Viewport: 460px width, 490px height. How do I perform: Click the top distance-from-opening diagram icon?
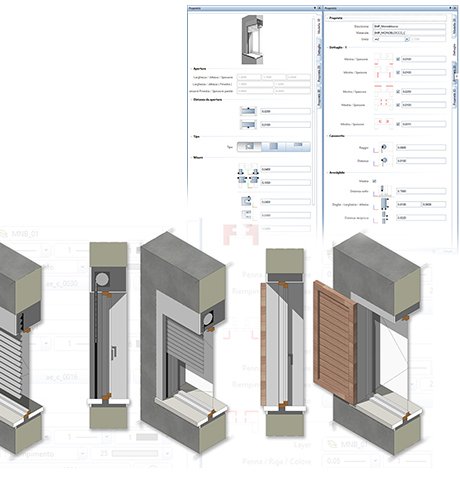pos(248,111)
